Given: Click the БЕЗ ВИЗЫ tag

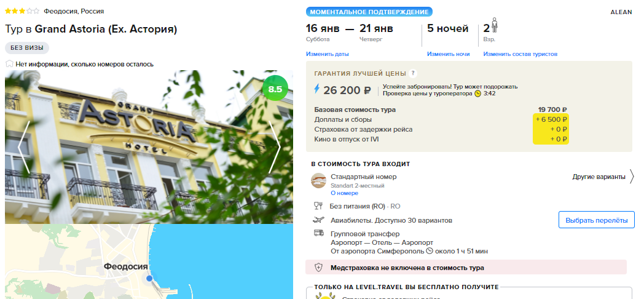Looking at the screenshot, I should point(27,48).
